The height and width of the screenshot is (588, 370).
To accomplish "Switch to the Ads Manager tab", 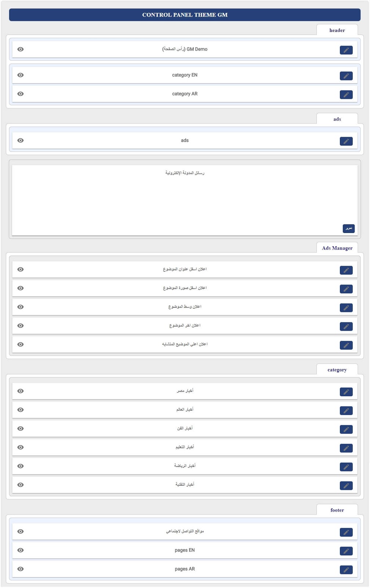I will click(x=337, y=248).
